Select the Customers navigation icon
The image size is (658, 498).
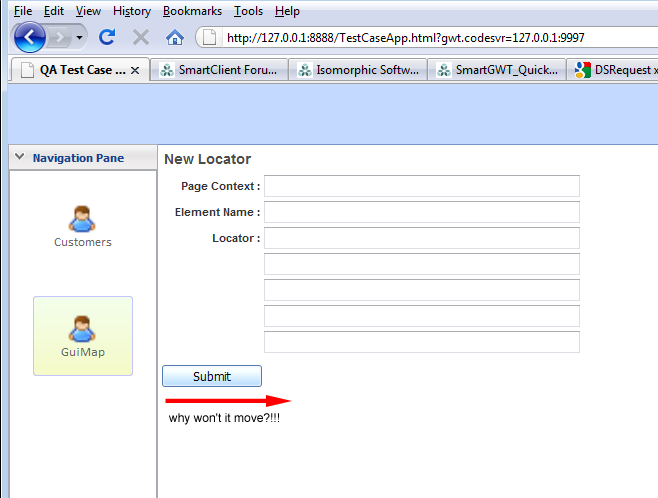[82, 218]
